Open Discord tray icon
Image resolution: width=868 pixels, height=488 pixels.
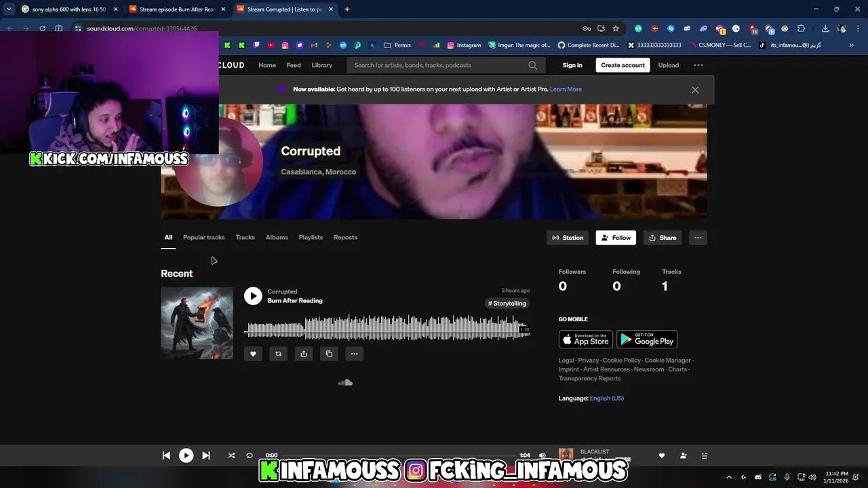758,477
